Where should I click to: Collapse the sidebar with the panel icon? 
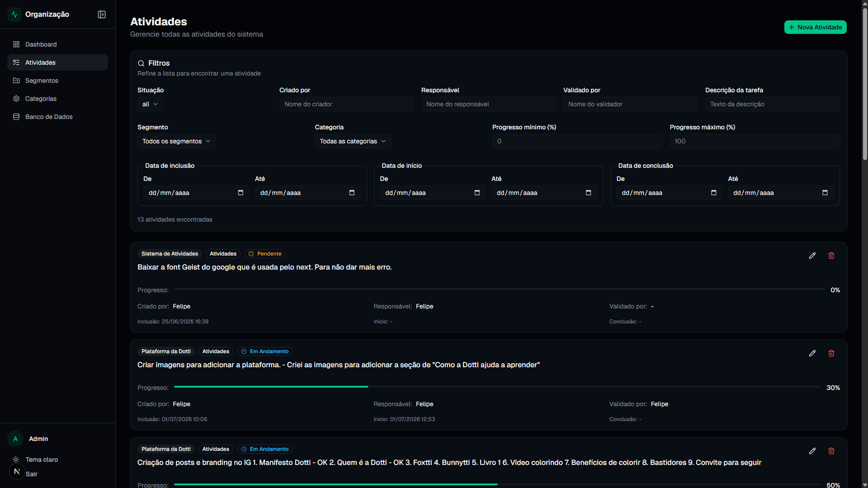pos(102,14)
